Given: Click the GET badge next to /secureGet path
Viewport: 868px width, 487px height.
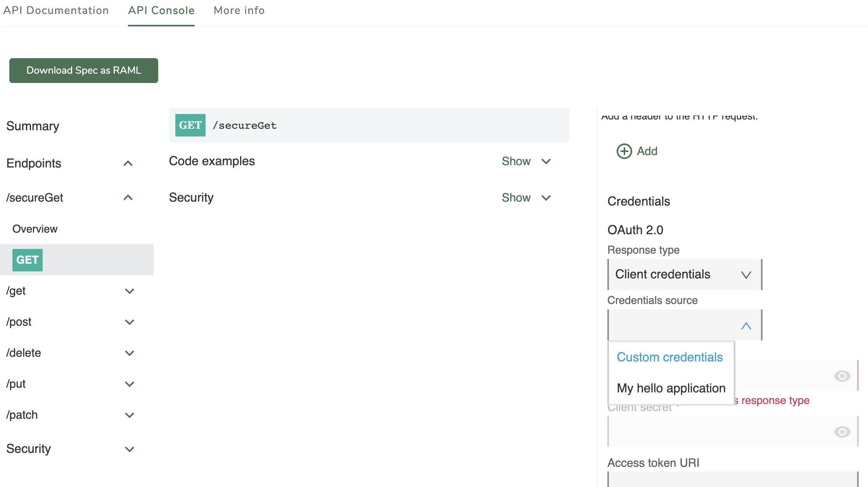Looking at the screenshot, I should point(190,125).
